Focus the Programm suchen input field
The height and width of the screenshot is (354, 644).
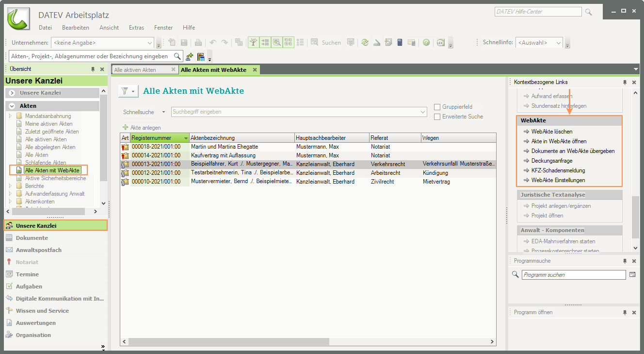pyautogui.click(x=574, y=275)
